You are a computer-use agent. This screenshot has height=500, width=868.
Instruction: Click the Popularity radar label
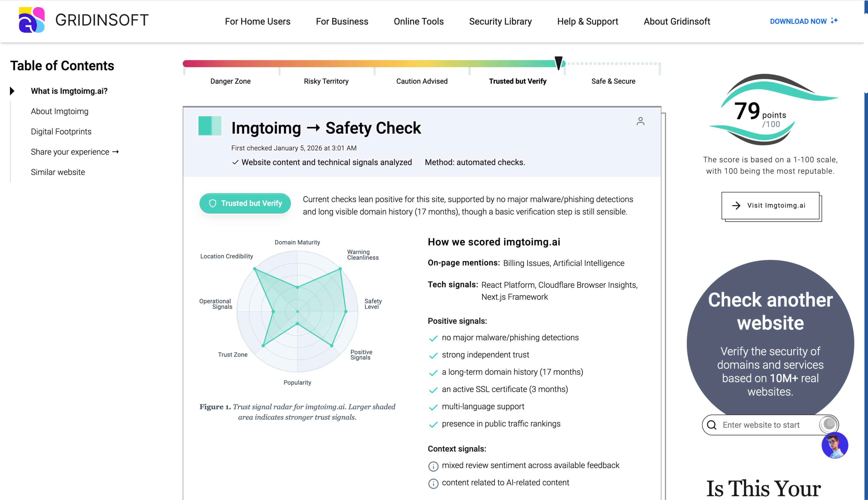(x=297, y=383)
